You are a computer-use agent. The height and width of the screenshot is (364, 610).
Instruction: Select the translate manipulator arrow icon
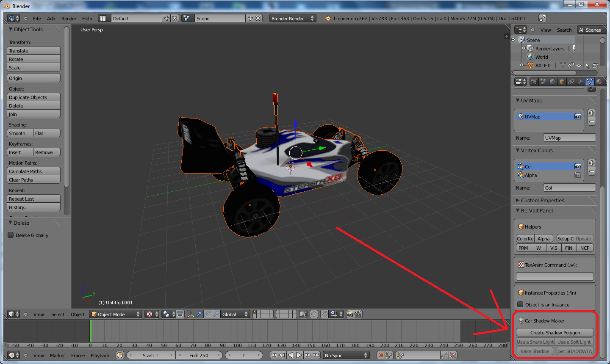click(199, 314)
